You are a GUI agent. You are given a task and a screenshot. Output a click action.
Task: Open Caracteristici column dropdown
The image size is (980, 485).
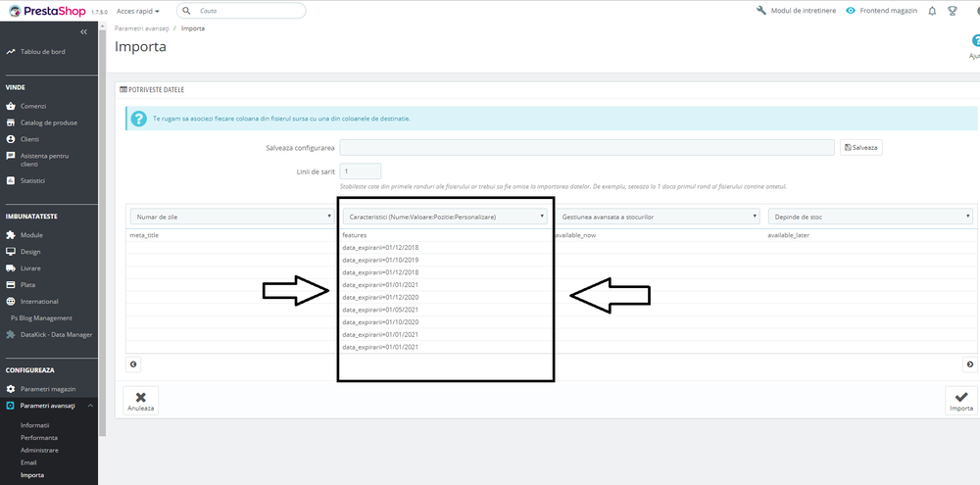pyautogui.click(x=444, y=217)
